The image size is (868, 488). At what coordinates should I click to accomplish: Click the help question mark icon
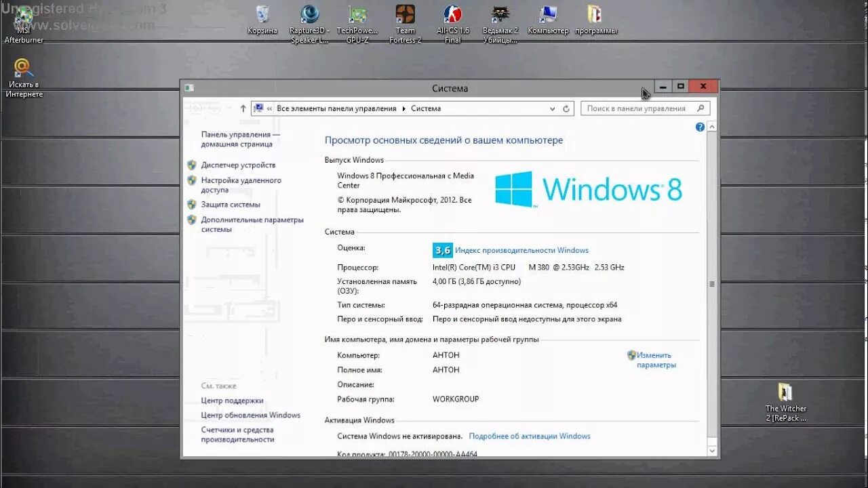point(700,127)
